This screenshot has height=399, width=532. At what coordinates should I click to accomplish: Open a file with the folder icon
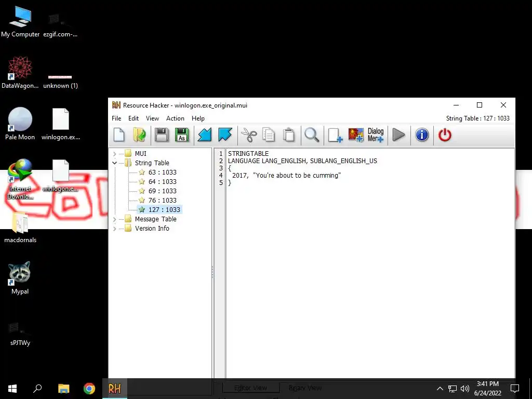tap(139, 135)
